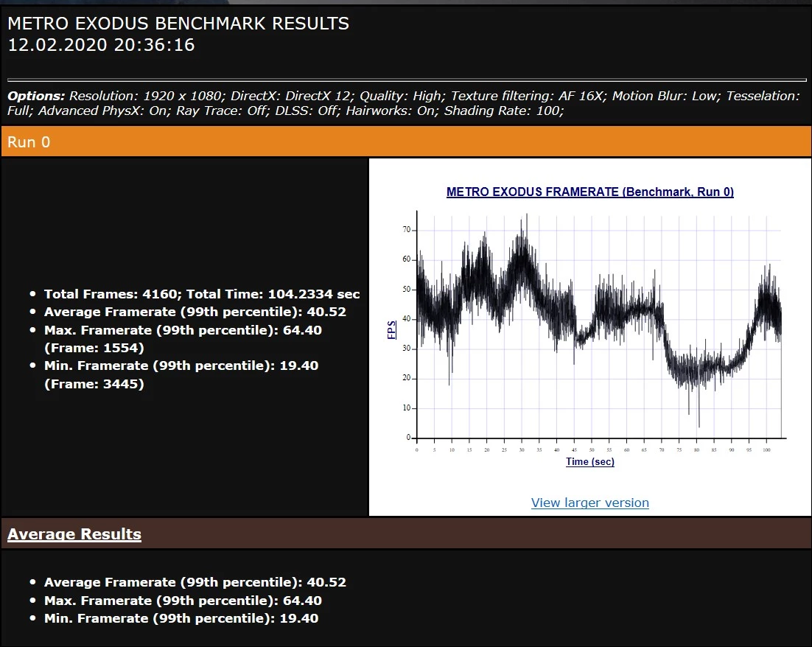Click the Run 0 orange header bar

[x=406, y=141]
